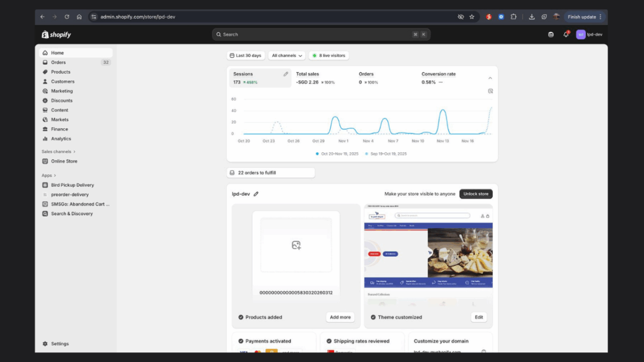Open the chart report icon above the graph
The image size is (644, 362).
(x=491, y=91)
